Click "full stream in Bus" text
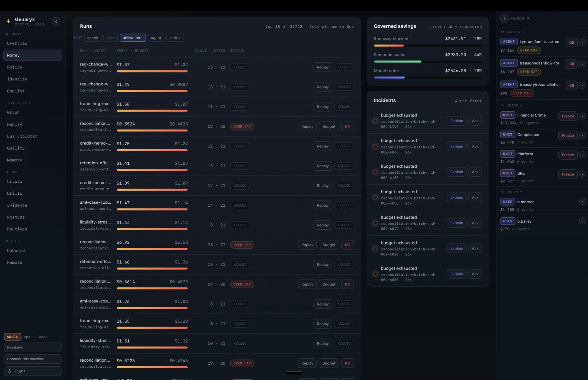Image resolution: width=588 pixels, height=380 pixels. point(332,27)
